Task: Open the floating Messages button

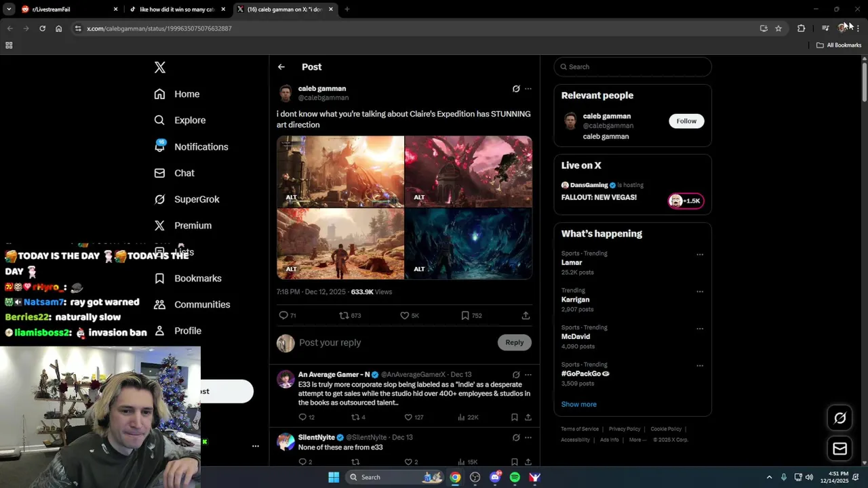Action: point(840,449)
